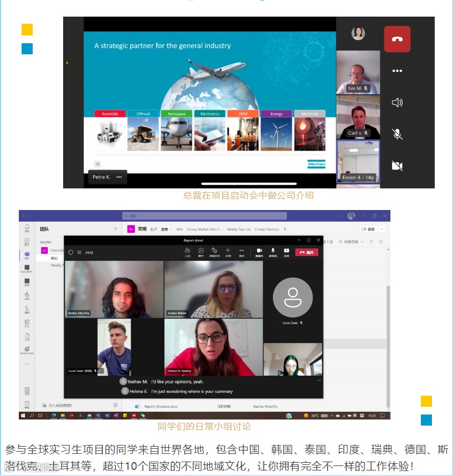Open the filter icon beside the 团队 header
This screenshot has width=453, height=476.
pos(115,229)
